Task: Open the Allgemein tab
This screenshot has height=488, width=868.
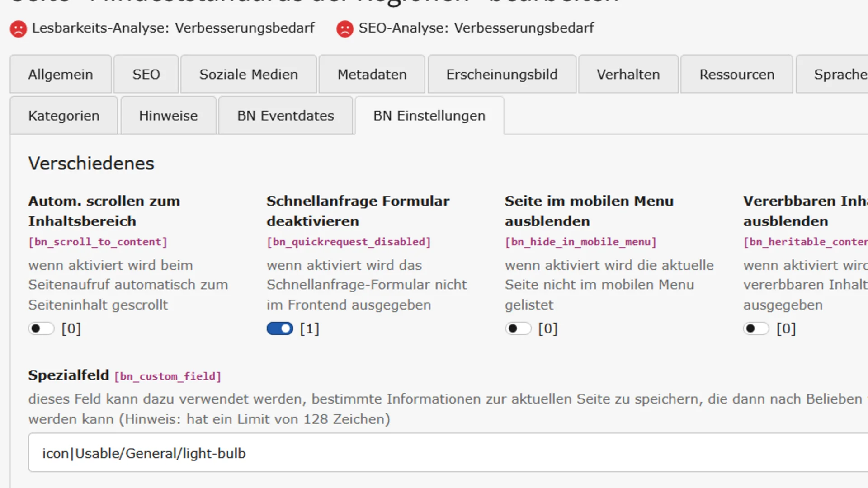Action: point(61,74)
